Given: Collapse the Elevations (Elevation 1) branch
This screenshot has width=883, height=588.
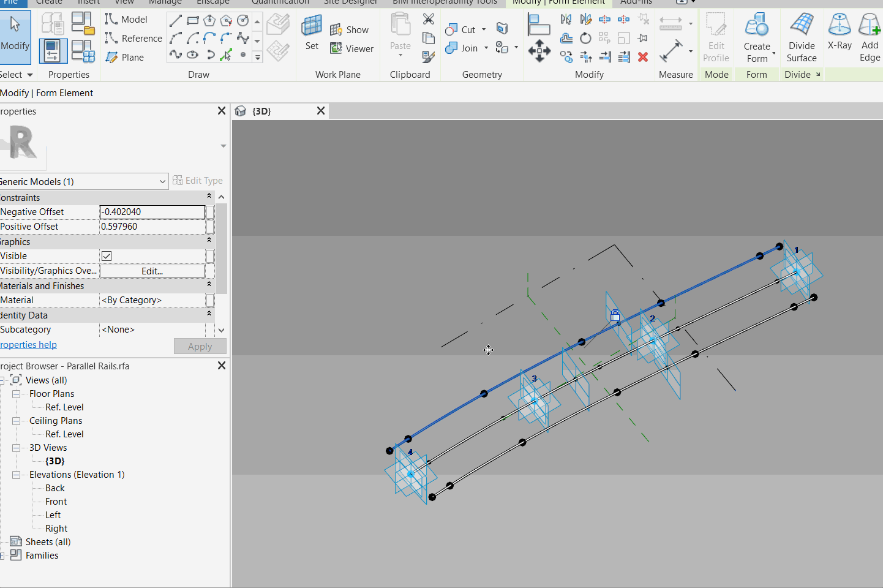Looking at the screenshot, I should pos(17,474).
